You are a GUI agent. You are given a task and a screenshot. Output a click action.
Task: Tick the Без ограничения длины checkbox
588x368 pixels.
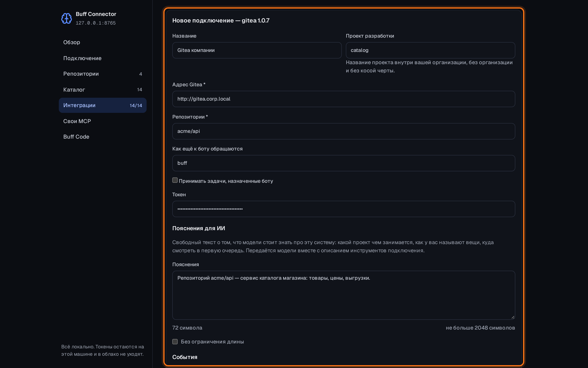pyautogui.click(x=175, y=342)
